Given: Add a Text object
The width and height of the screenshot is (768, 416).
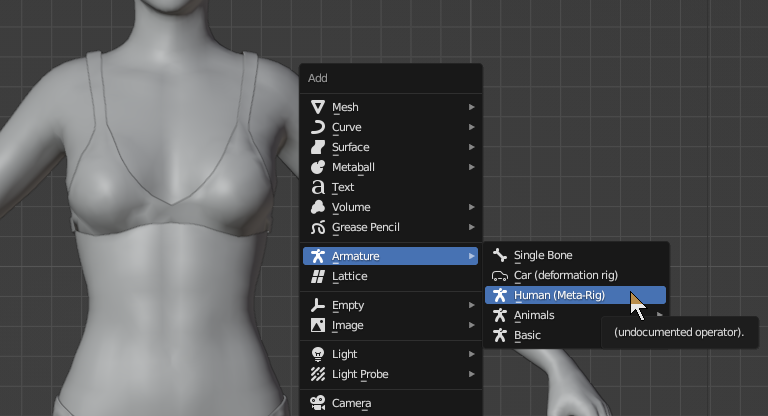Looking at the screenshot, I should click(390, 187).
